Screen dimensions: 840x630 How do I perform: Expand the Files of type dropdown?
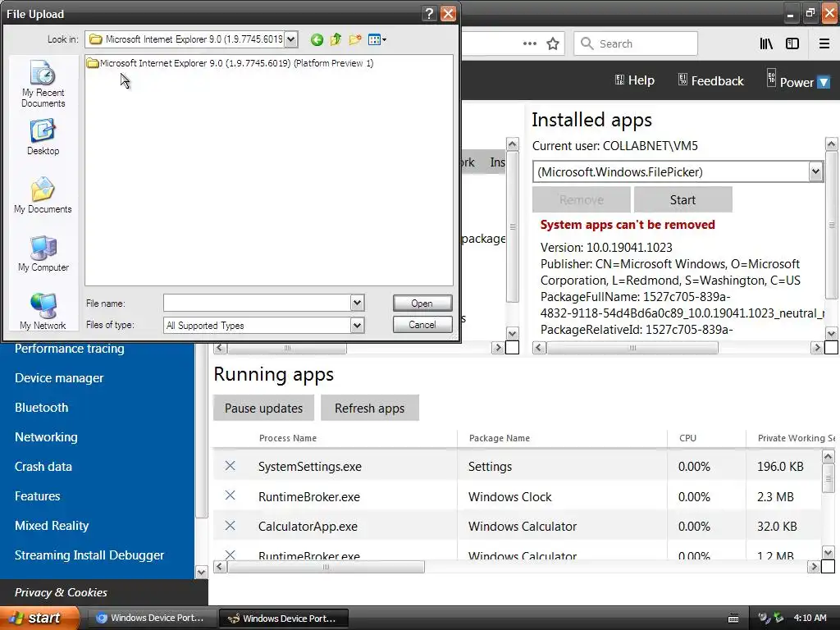click(358, 325)
